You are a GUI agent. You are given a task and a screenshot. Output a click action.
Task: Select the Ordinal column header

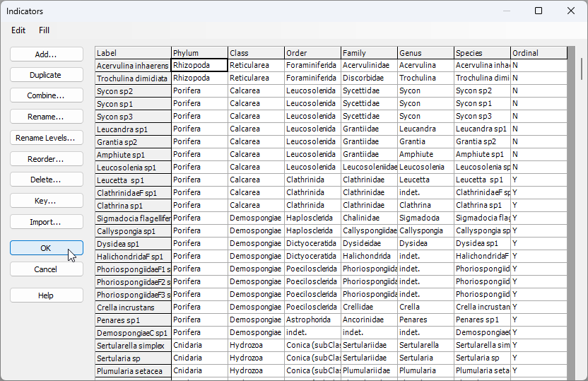tap(539, 53)
